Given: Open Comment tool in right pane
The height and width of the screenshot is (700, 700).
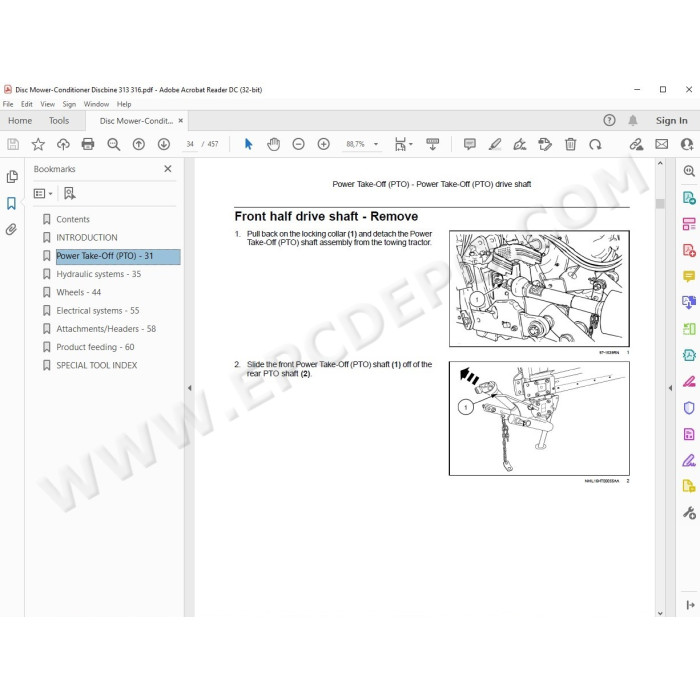Looking at the screenshot, I should 689,276.
